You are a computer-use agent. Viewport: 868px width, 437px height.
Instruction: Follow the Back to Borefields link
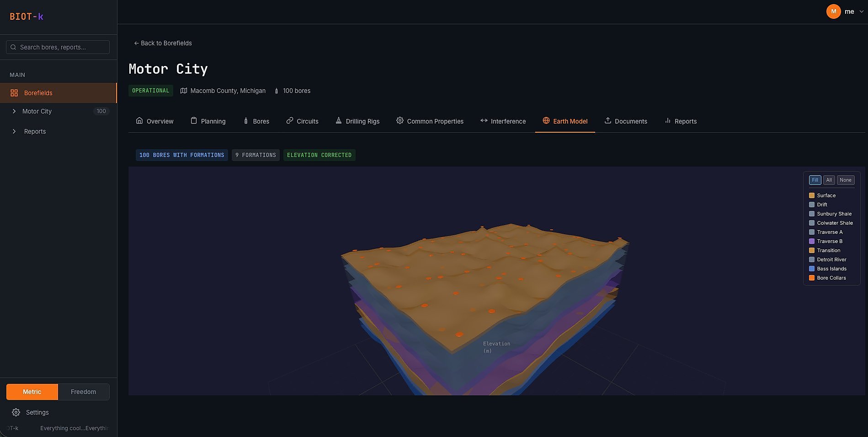pos(163,43)
